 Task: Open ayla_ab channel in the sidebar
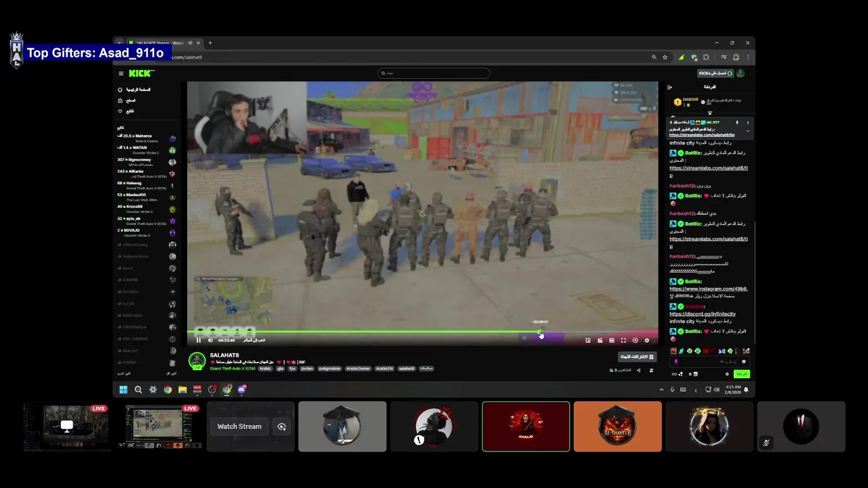[146, 221]
